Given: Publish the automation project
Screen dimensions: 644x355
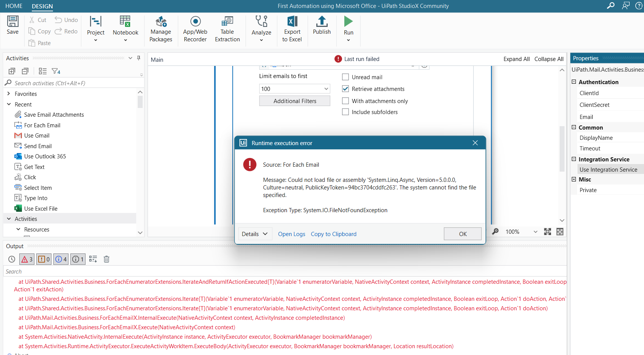Looking at the screenshot, I should tap(322, 25).
